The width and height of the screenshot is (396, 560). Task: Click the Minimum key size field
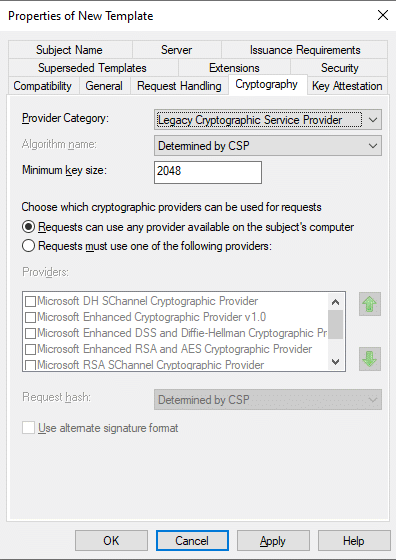208,172
